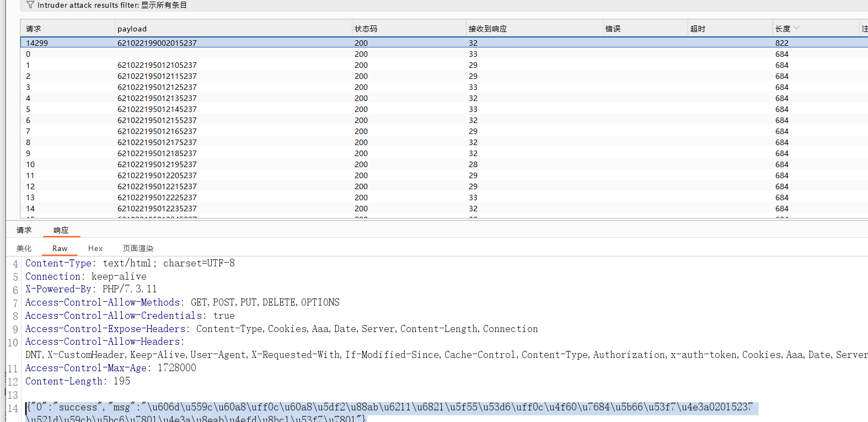868x422 pixels.
Task: Sort by the 长度 column arrow
Action: click(796, 28)
